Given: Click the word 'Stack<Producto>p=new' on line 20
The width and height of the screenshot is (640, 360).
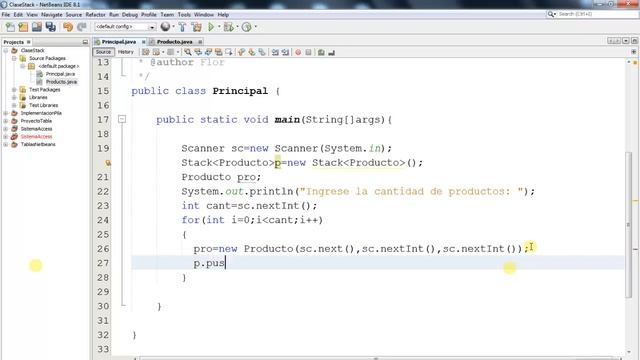Looking at the screenshot, I should [x=243, y=163].
